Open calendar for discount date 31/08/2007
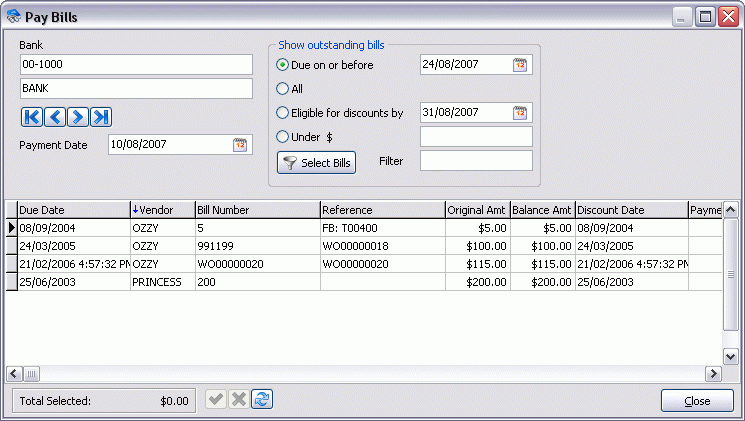 520,113
